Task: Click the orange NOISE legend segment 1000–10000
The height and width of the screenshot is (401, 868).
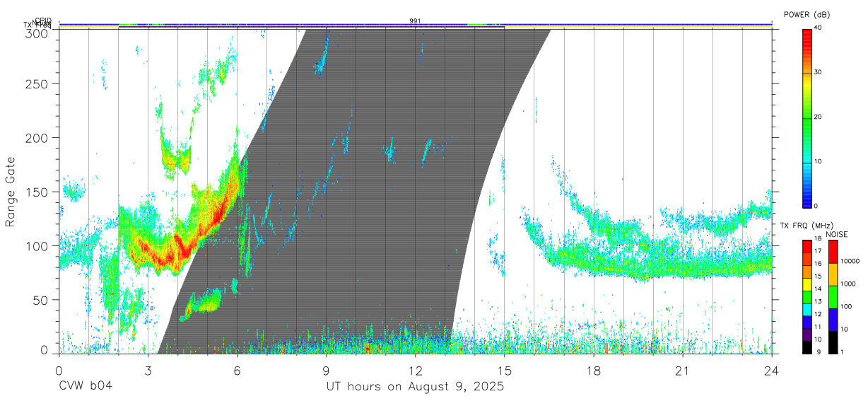Action: 832,274
